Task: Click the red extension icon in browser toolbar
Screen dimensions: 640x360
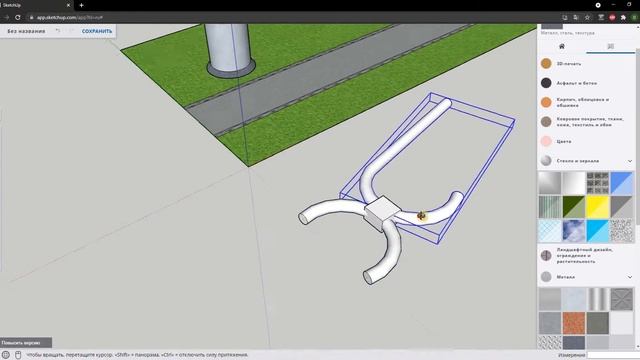Action: click(612, 18)
